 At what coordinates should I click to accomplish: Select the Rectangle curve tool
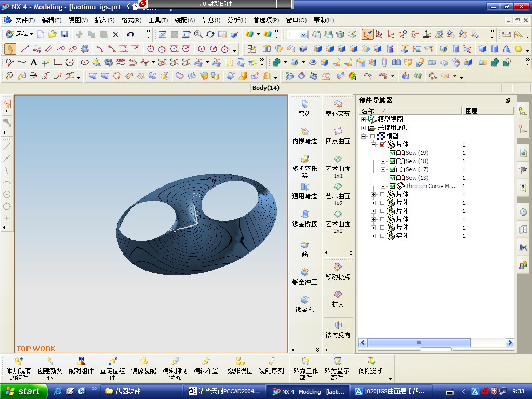[58, 62]
